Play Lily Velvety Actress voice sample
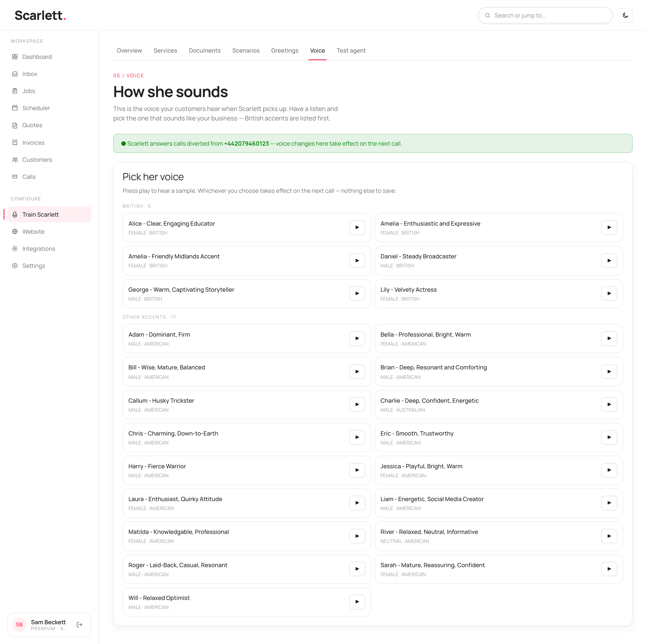Image resolution: width=647 pixels, height=644 pixels. 609,293
